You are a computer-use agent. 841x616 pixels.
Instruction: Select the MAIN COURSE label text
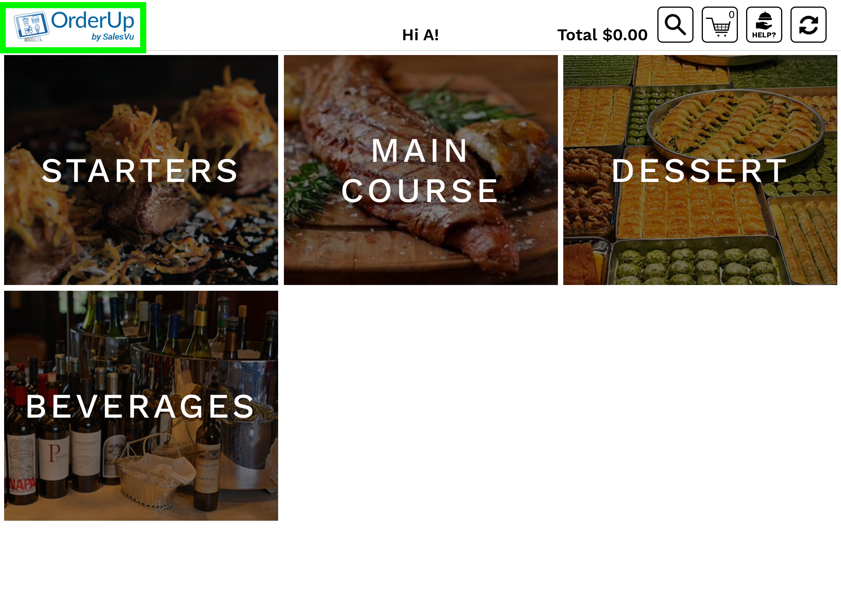pyautogui.click(x=420, y=171)
